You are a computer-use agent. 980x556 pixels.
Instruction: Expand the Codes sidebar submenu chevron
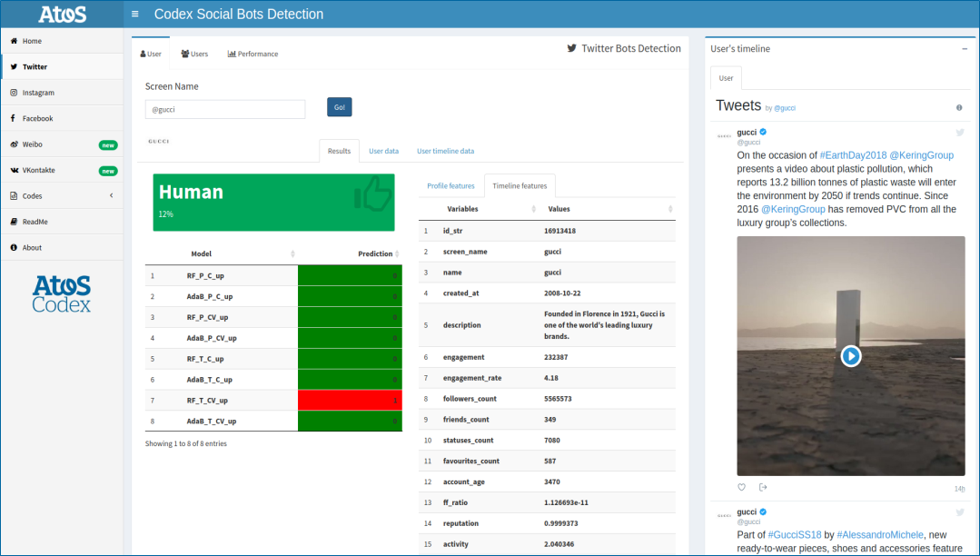[x=111, y=195]
